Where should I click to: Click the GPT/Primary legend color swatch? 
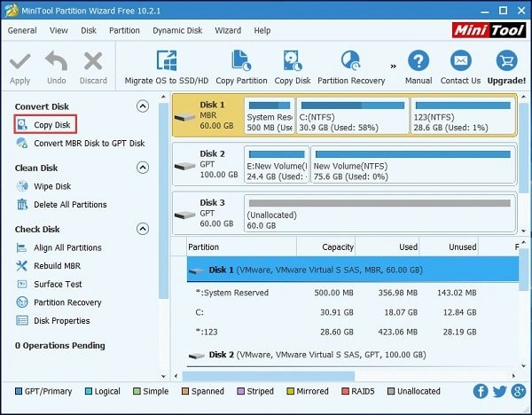click(x=19, y=391)
